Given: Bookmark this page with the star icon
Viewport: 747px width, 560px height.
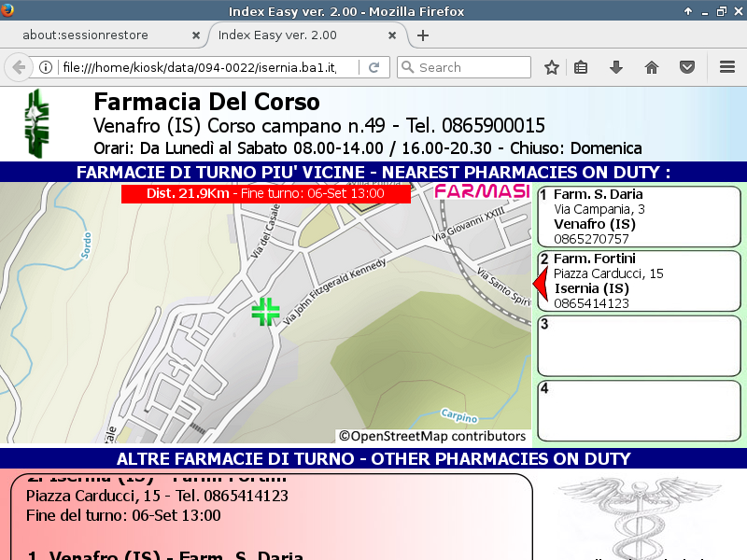Looking at the screenshot, I should click(x=552, y=67).
